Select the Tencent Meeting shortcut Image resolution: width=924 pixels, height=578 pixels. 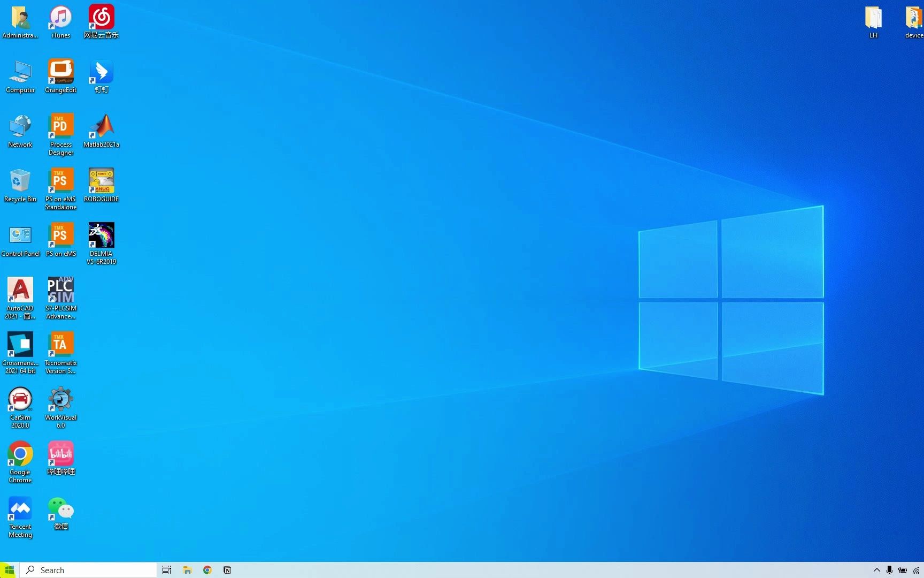coord(20,516)
